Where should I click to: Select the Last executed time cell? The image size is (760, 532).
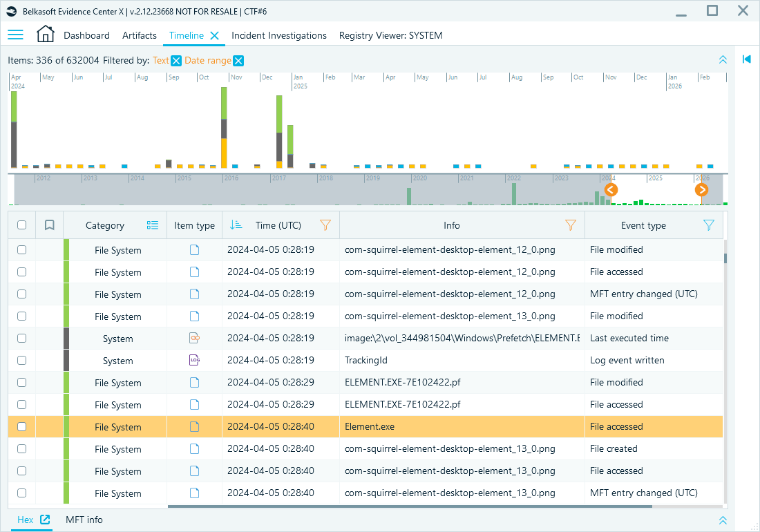(654, 338)
